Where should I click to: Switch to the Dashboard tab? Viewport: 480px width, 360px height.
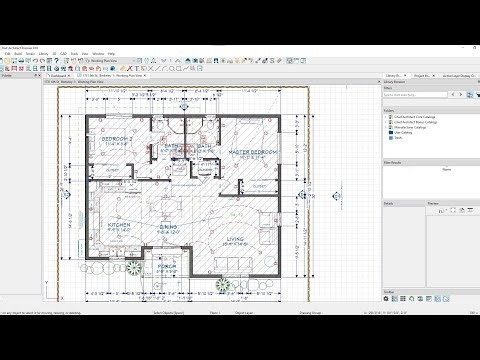[x=58, y=76]
